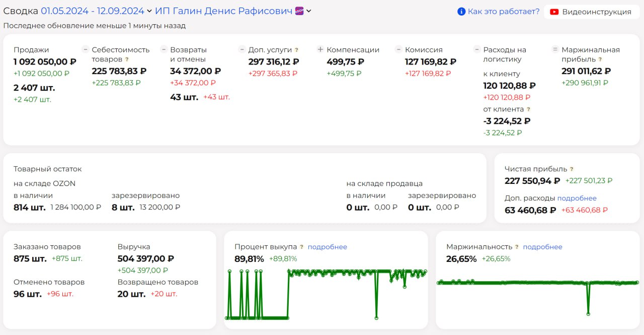Click the Процент выкупа line chart
Screen dimensions: 644x335
(x=326, y=295)
